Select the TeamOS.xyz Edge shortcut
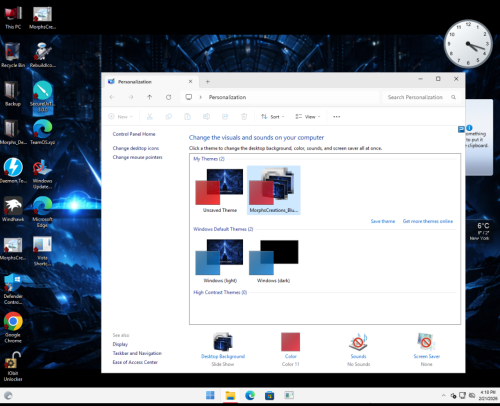The width and height of the screenshot is (500, 406). tap(43, 132)
